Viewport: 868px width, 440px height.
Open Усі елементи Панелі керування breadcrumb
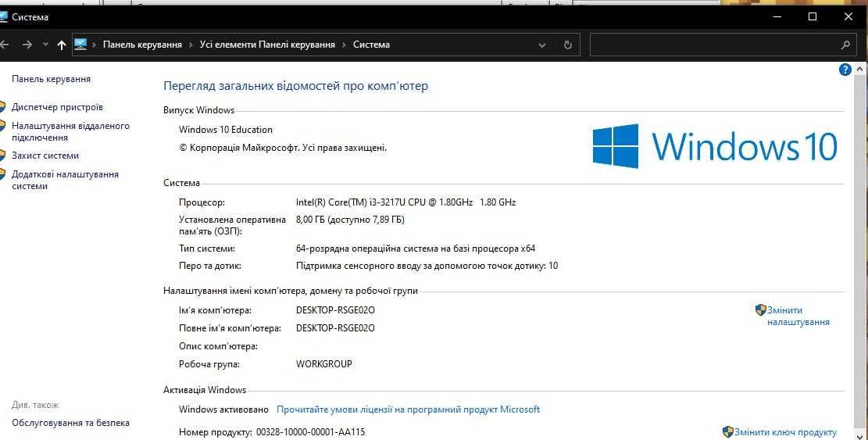(267, 45)
